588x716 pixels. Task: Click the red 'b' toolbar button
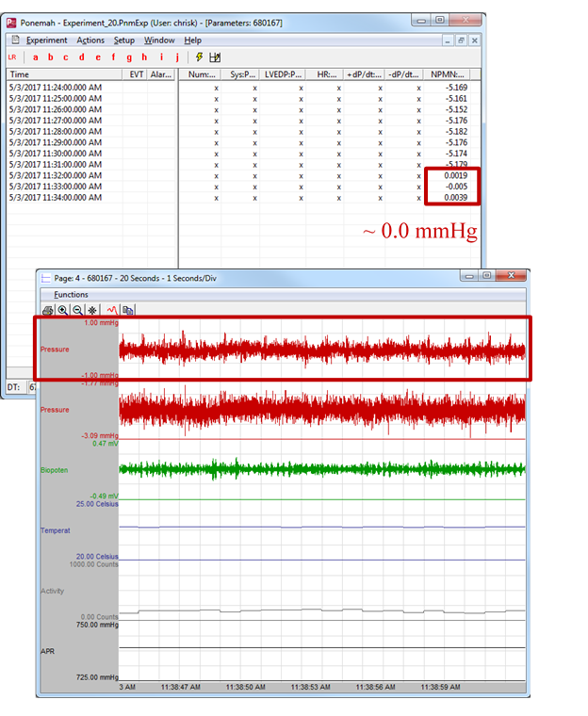tap(51, 57)
